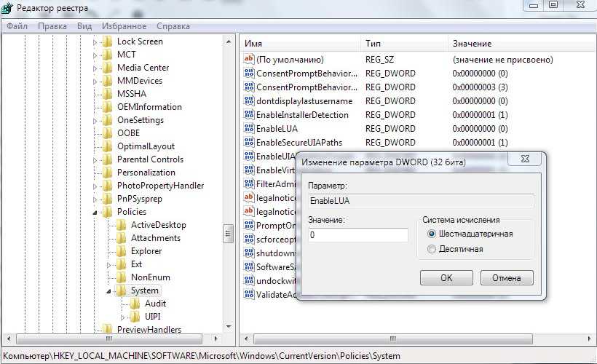Click the ActiveDesktop folder icon
Screen dimensions: 597x364
(x=121, y=225)
